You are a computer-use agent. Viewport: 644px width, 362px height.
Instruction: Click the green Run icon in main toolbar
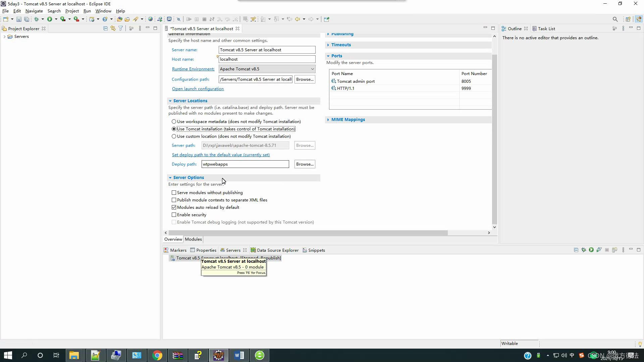pos(50,19)
